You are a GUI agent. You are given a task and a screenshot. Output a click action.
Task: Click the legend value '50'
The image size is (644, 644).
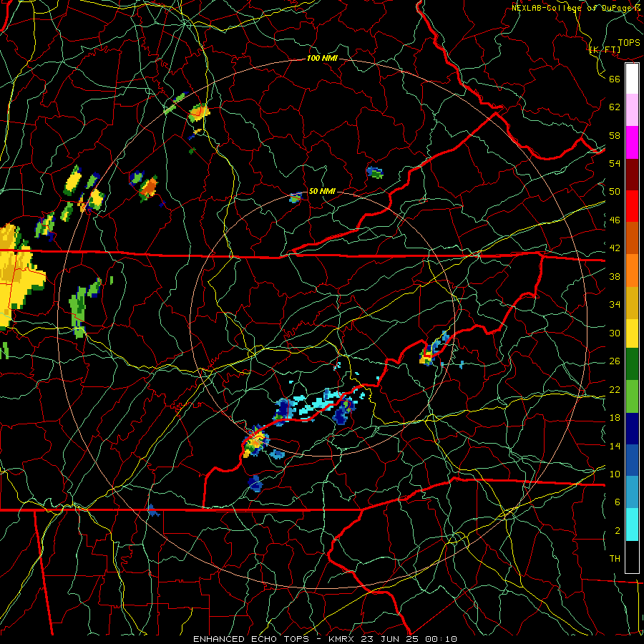[615, 192]
